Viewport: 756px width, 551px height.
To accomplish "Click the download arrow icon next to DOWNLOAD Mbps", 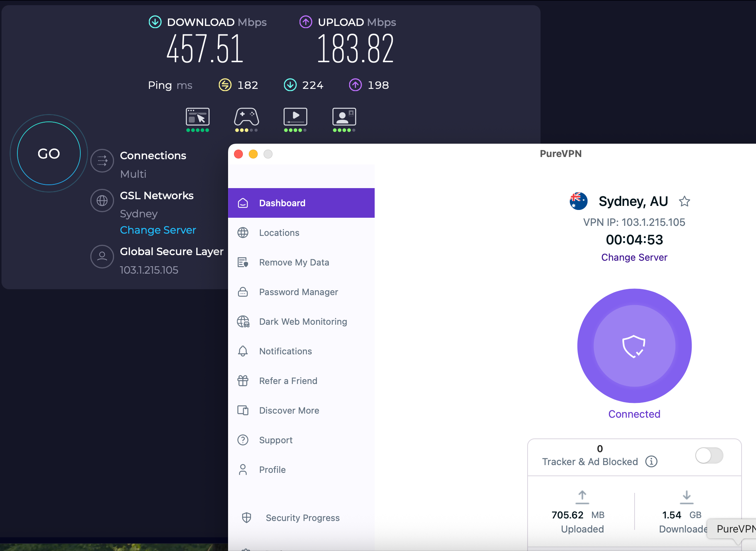I will (x=155, y=22).
